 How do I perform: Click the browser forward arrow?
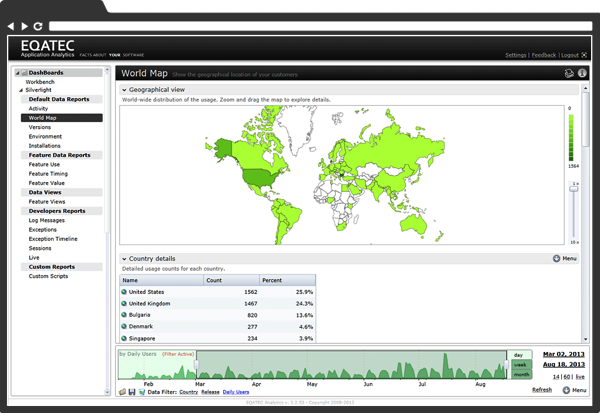coord(24,26)
